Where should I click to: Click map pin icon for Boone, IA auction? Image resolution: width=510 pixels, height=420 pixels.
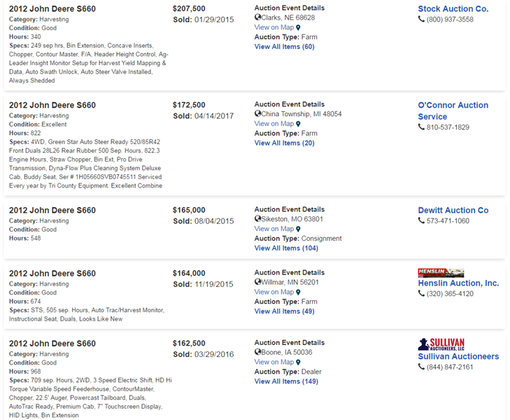(298, 362)
